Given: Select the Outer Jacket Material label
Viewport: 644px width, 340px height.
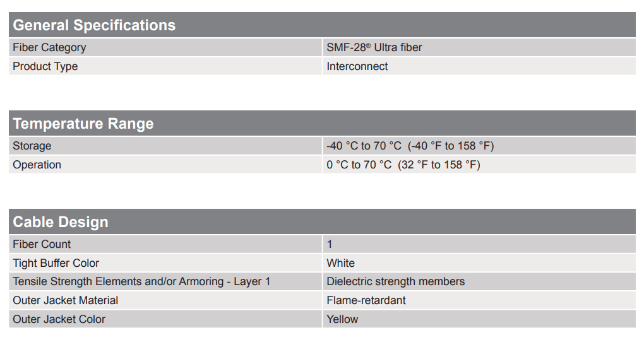Looking at the screenshot, I should click(x=66, y=300).
